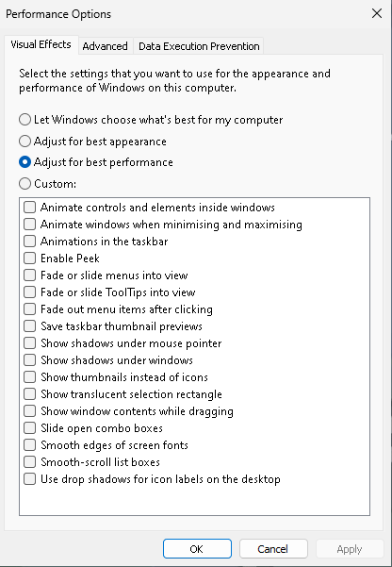Switch to the Advanced tab
Screen dimensions: 392x567
click(105, 46)
